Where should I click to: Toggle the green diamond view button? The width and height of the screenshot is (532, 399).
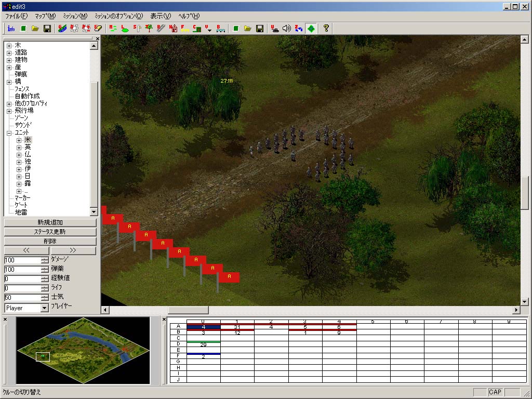311,29
